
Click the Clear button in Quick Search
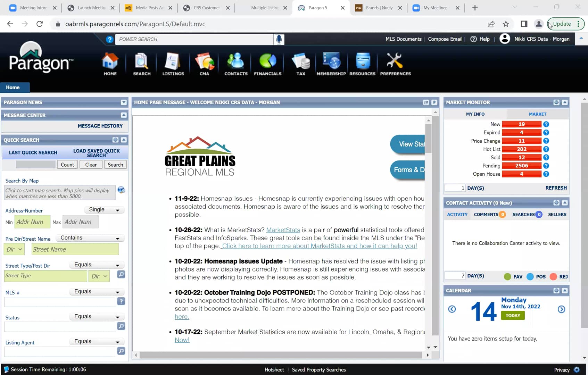[x=91, y=164]
